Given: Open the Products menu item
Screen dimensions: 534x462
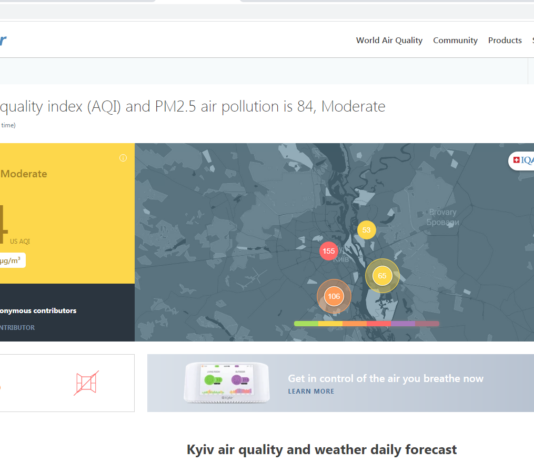Looking at the screenshot, I should (505, 40).
